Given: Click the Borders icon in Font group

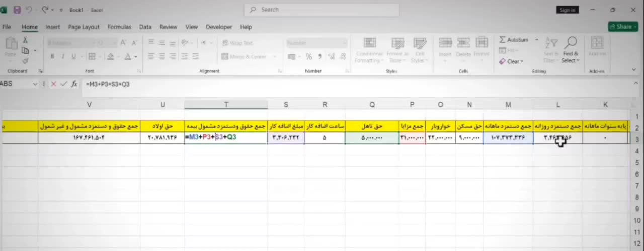Looking at the screenshot, I should tap(92, 56).
